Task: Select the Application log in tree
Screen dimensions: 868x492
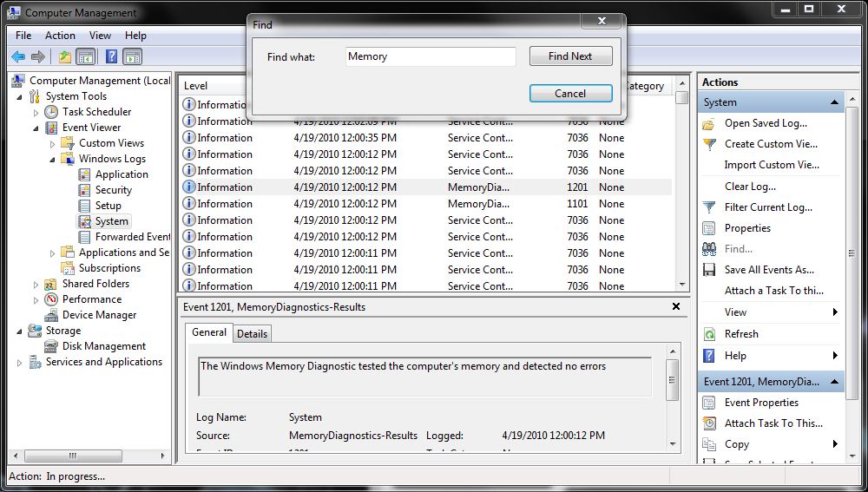Action: pos(122,174)
